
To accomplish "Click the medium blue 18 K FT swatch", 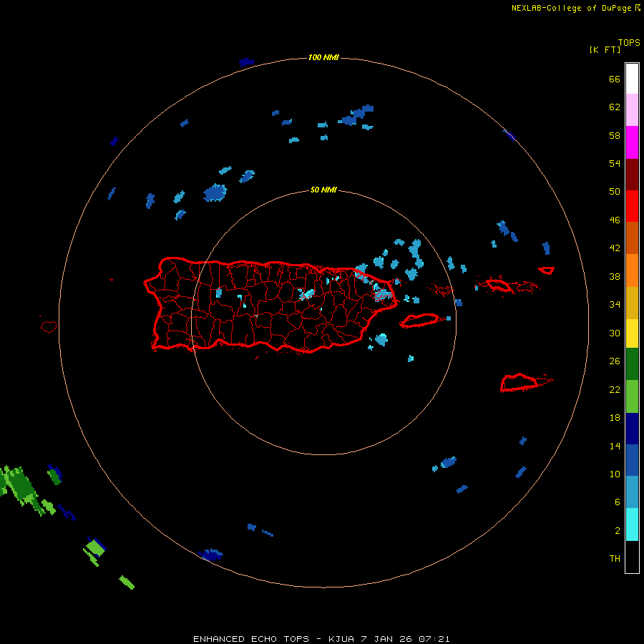I will [x=632, y=460].
